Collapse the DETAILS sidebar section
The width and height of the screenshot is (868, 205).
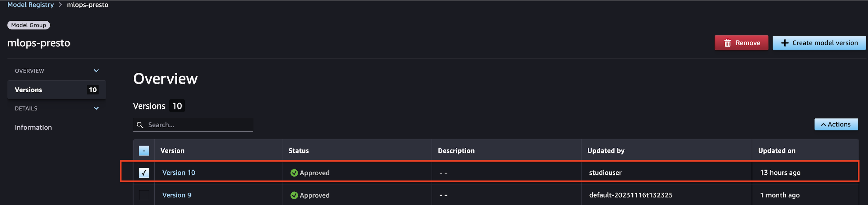coord(96,108)
